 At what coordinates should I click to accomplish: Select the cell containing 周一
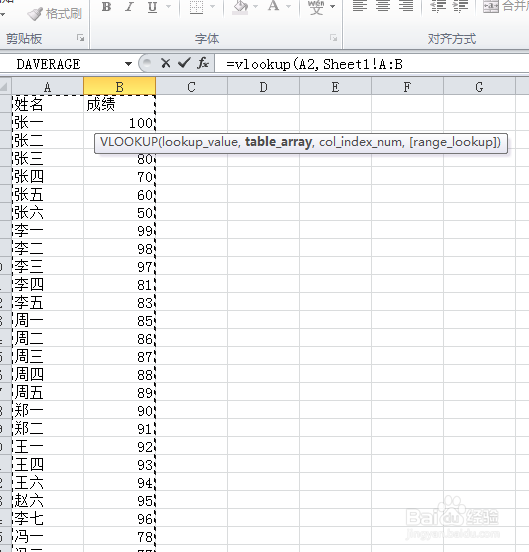point(48,320)
